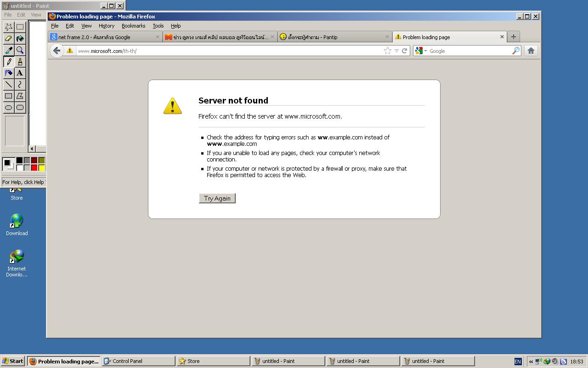Image resolution: width=588 pixels, height=368 pixels.
Task: Bookmark this page with the star icon
Action: coord(388,51)
